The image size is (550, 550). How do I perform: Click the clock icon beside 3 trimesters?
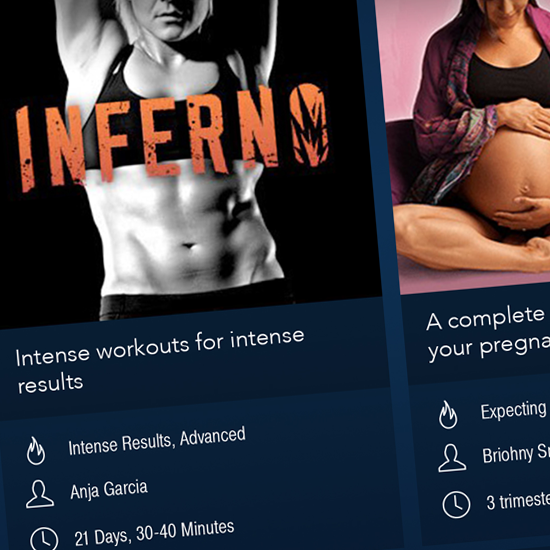pyautogui.click(x=456, y=505)
